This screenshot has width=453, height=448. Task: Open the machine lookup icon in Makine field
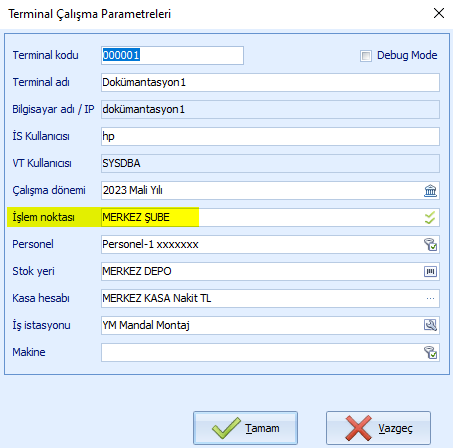tap(430, 352)
